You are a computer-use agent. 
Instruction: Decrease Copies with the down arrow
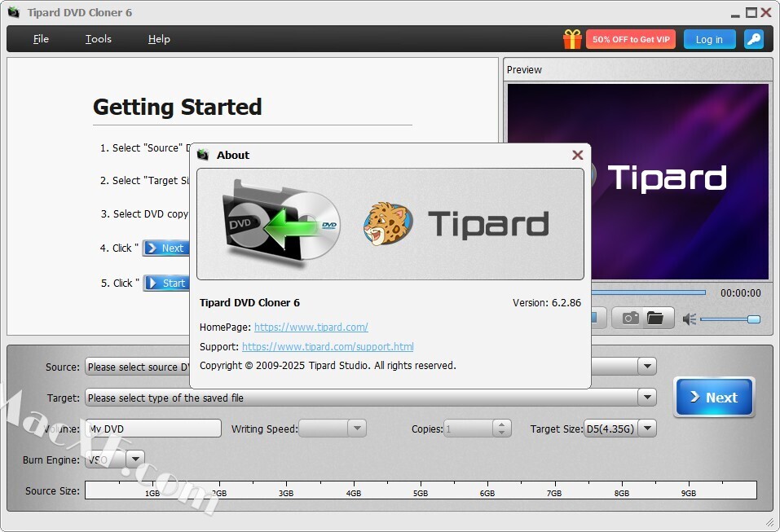pyautogui.click(x=501, y=433)
